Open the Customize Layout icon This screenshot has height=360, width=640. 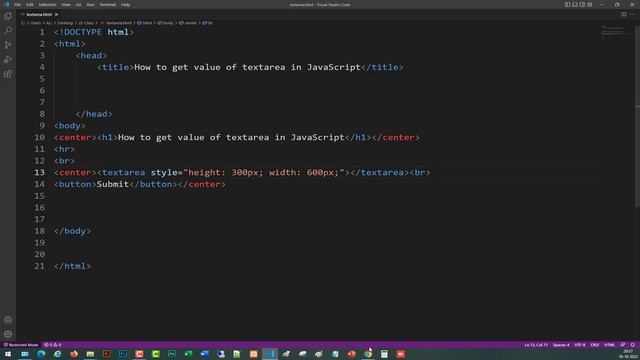click(x=589, y=4)
